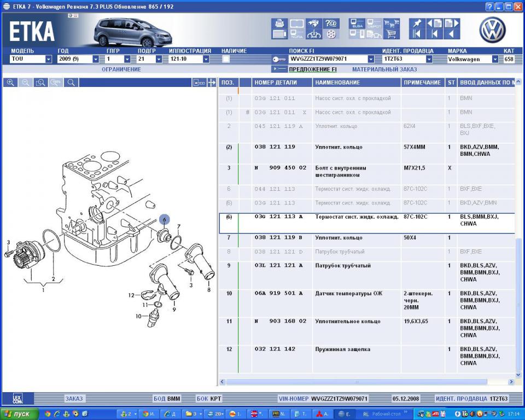This screenshot has height=420, width=525.
Task: Expand the ГОД dropdown arrow
Action: pos(96,59)
